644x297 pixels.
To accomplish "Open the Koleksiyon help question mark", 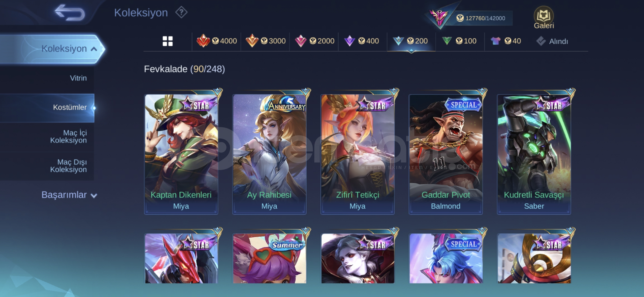I will click(181, 13).
